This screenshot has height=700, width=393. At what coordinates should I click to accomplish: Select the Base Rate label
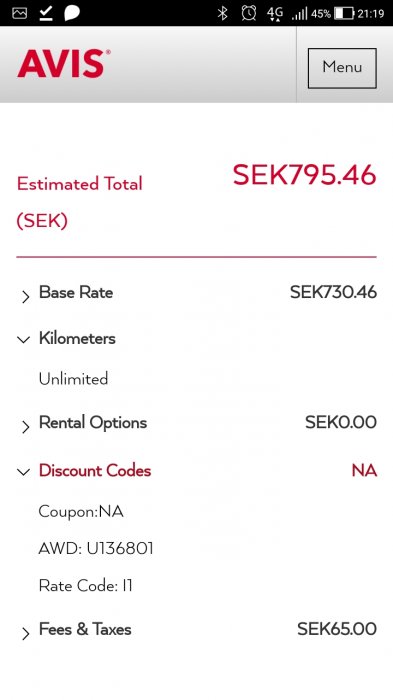76,292
